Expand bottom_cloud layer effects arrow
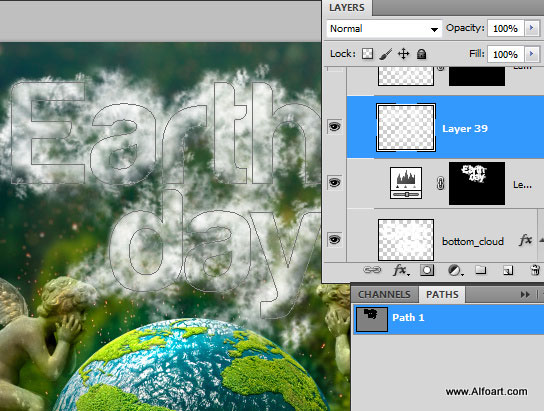Screen dimensions: 544x411 (x=541, y=240)
